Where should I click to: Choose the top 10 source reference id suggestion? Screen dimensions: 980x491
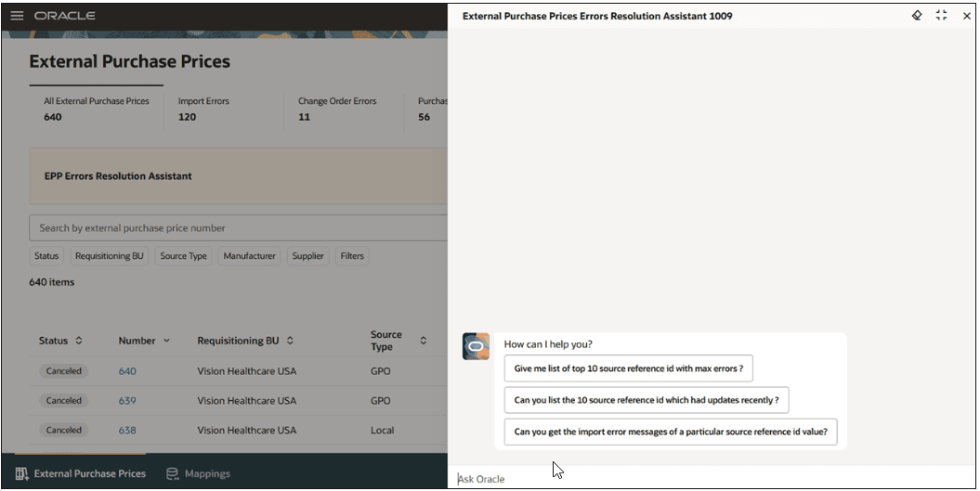tap(628, 368)
